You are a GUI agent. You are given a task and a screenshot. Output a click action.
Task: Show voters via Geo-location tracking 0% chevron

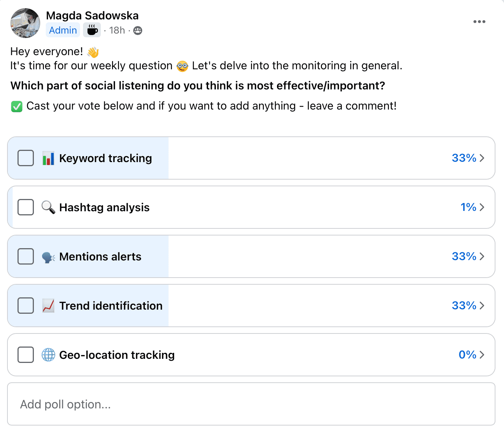pos(482,355)
